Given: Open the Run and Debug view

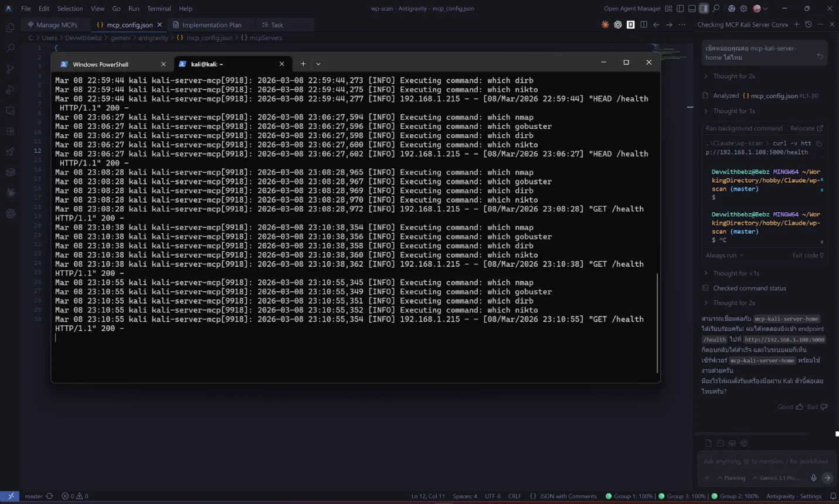Looking at the screenshot, I should [x=11, y=89].
